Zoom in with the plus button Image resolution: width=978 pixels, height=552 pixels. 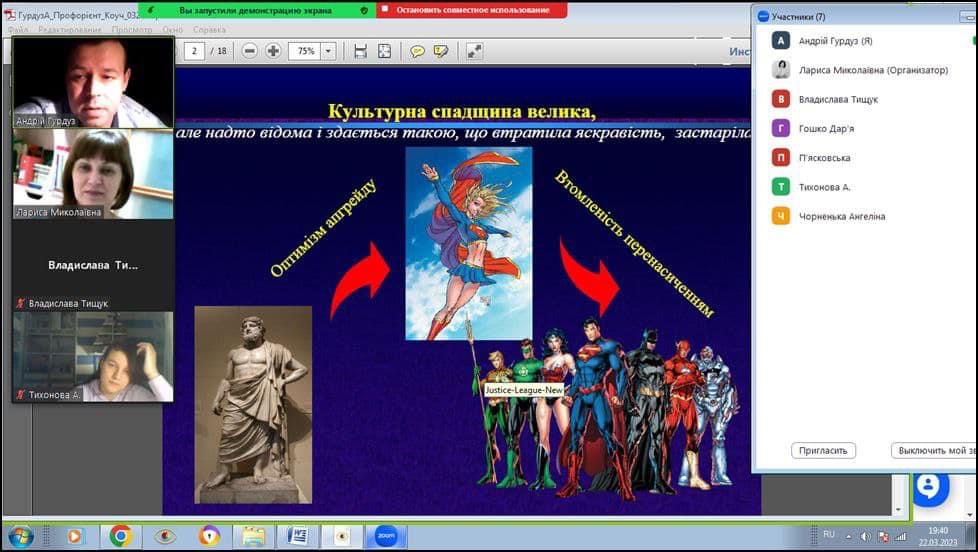pyautogui.click(x=273, y=51)
